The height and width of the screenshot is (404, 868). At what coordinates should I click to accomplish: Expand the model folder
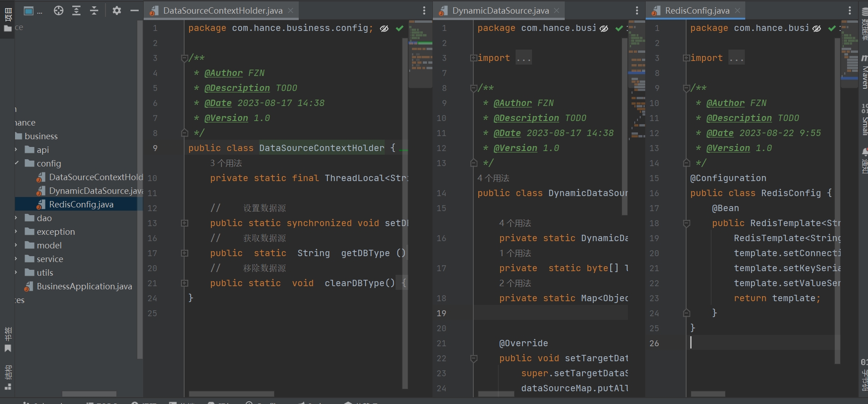click(x=16, y=245)
